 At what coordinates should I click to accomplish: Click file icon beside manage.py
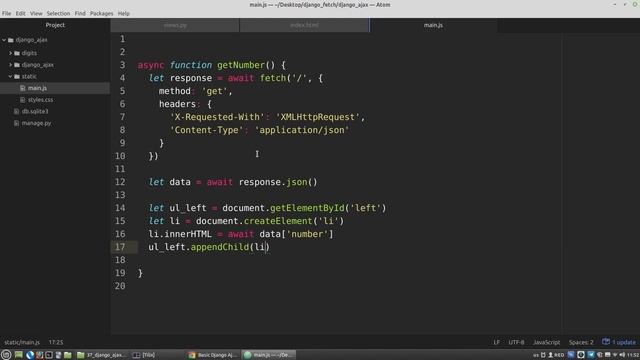pos(16,123)
